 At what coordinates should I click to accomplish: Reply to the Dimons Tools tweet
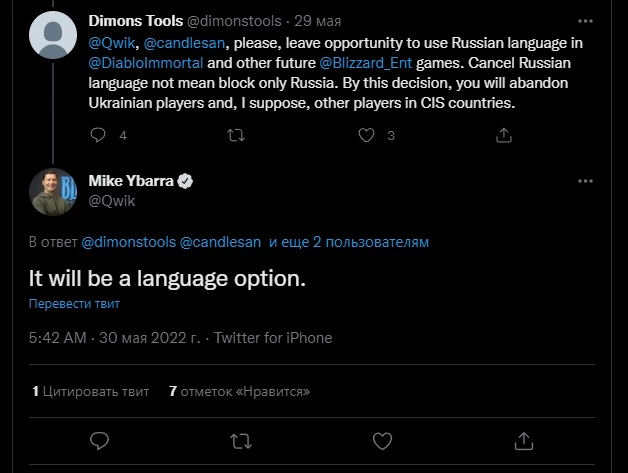pyautogui.click(x=98, y=135)
